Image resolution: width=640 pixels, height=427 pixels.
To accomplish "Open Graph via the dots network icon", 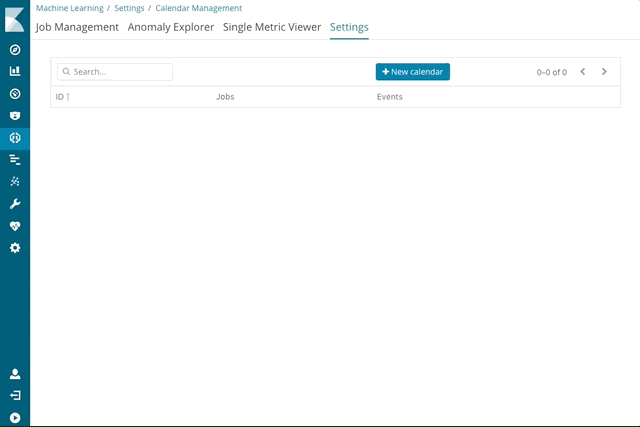I will coord(15,181).
